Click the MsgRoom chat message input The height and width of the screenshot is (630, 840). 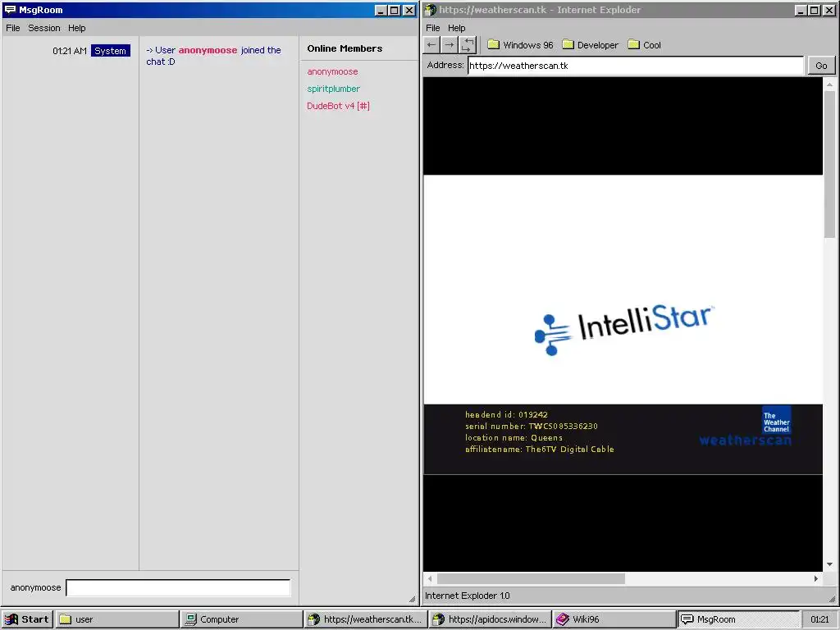point(178,587)
